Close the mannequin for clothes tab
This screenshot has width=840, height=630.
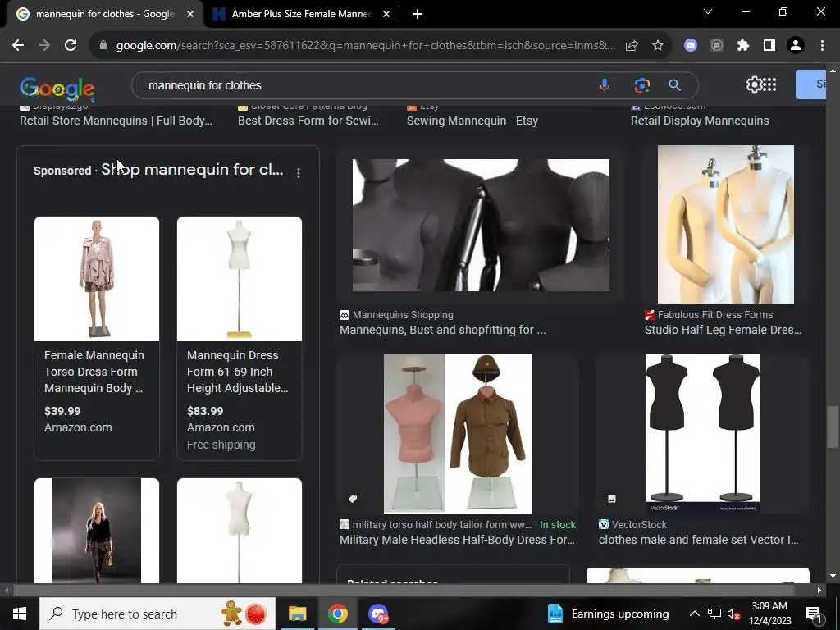(x=190, y=14)
